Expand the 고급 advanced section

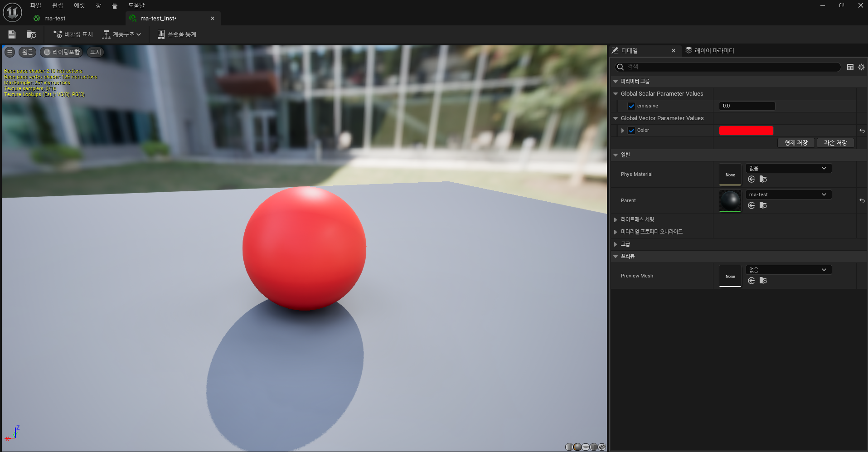(x=616, y=244)
